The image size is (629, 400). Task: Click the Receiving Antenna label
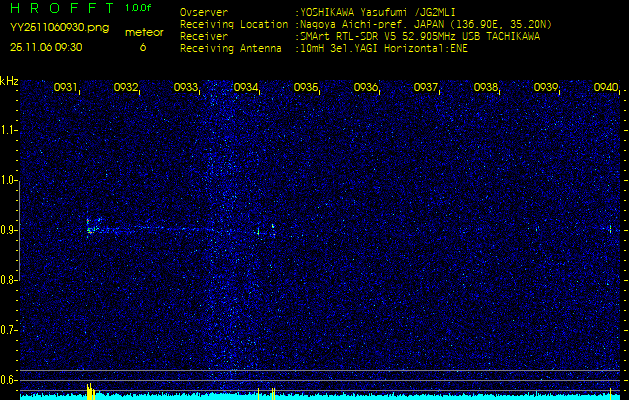231,49
